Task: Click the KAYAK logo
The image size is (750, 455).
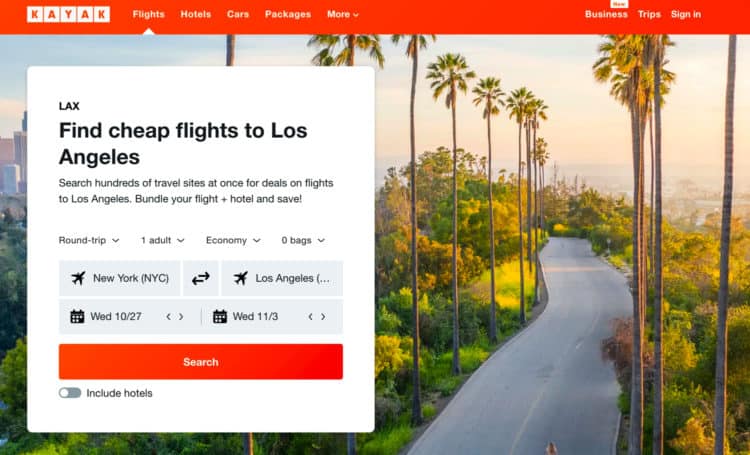Action: coord(68,14)
